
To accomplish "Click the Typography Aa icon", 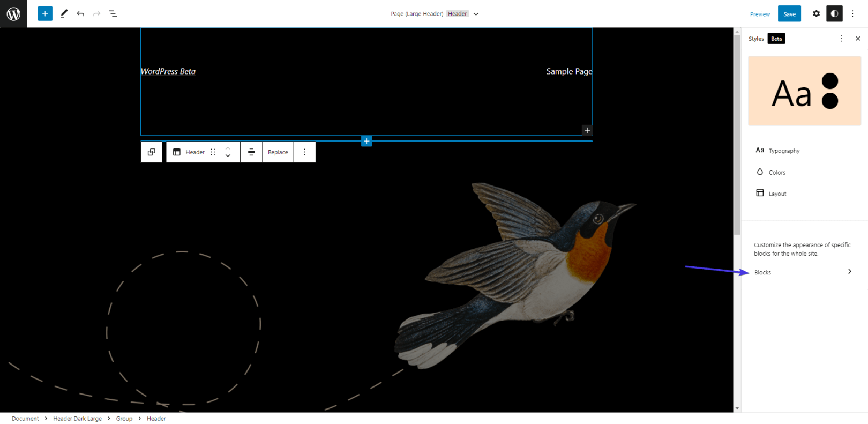I will pyautogui.click(x=760, y=150).
